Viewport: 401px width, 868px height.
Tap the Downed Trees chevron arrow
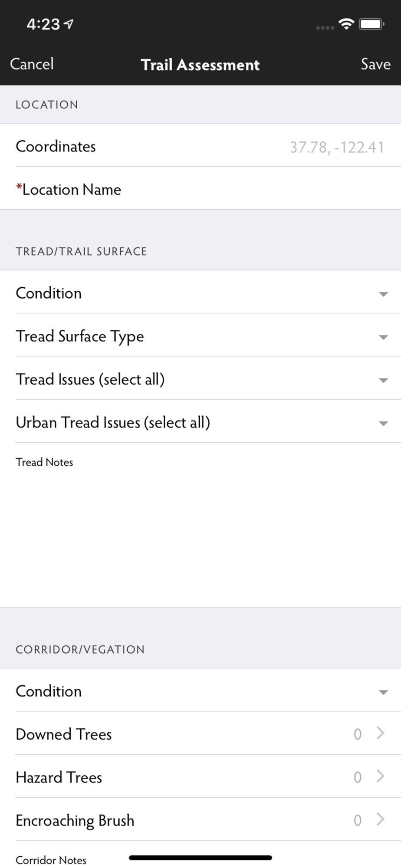[381, 733]
